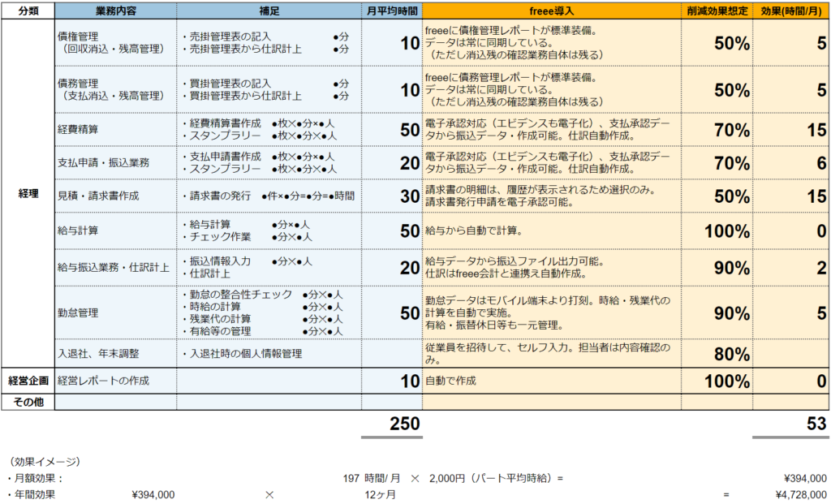This screenshot has height=504, width=831.
Task: Select the 支払申請・振込業務 cell
Action: click(x=115, y=163)
